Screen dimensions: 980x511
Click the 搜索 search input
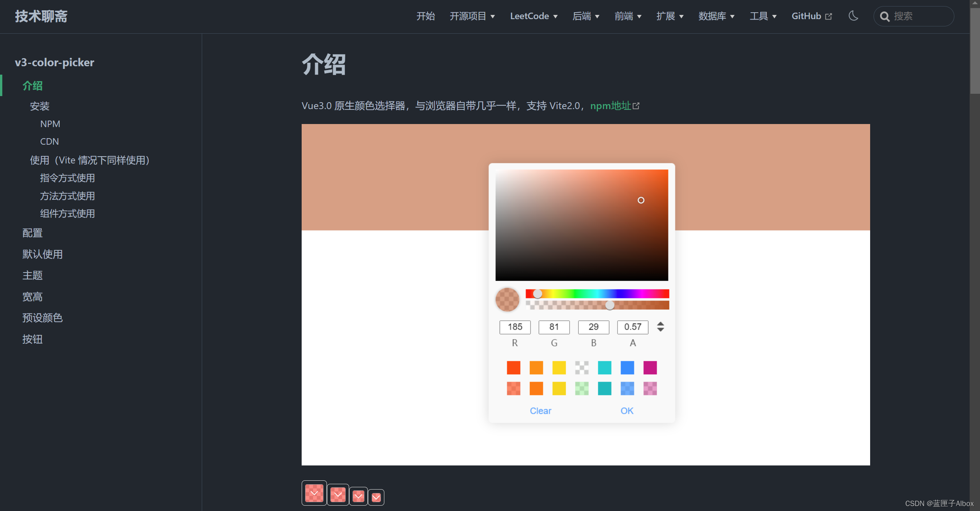pyautogui.click(x=913, y=16)
